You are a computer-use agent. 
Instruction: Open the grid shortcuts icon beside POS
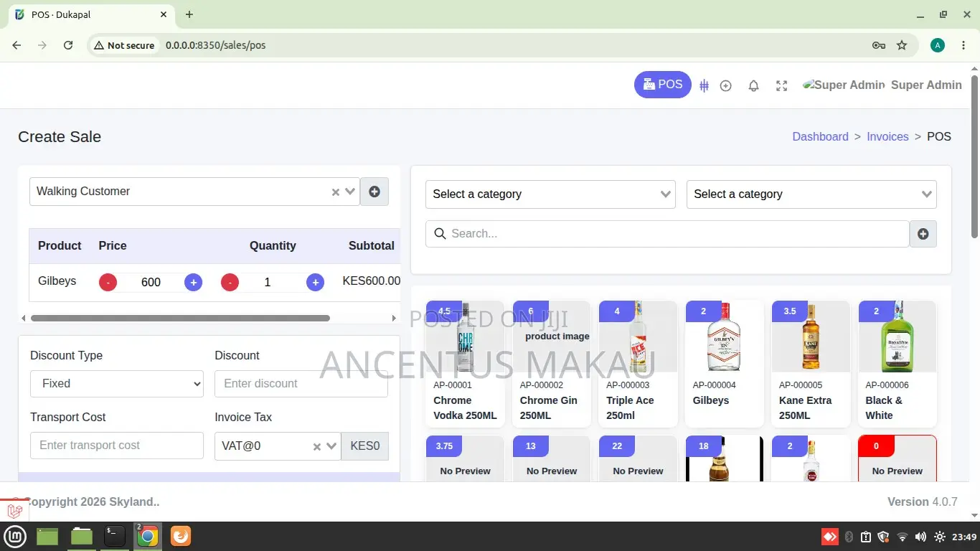click(x=705, y=85)
